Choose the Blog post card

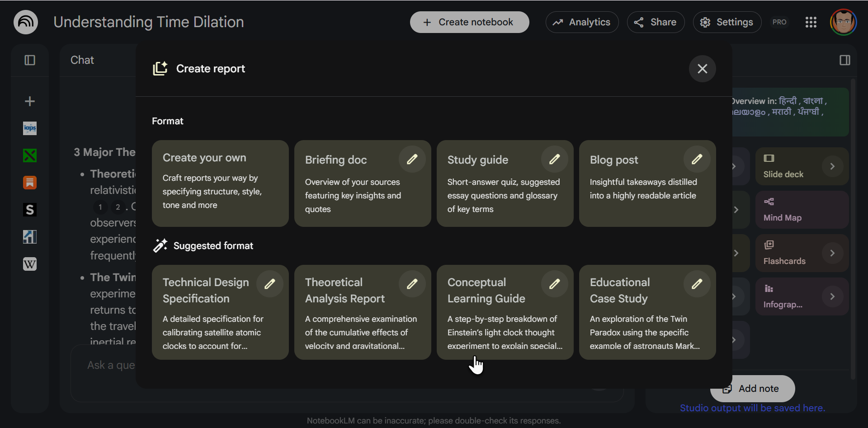click(647, 183)
